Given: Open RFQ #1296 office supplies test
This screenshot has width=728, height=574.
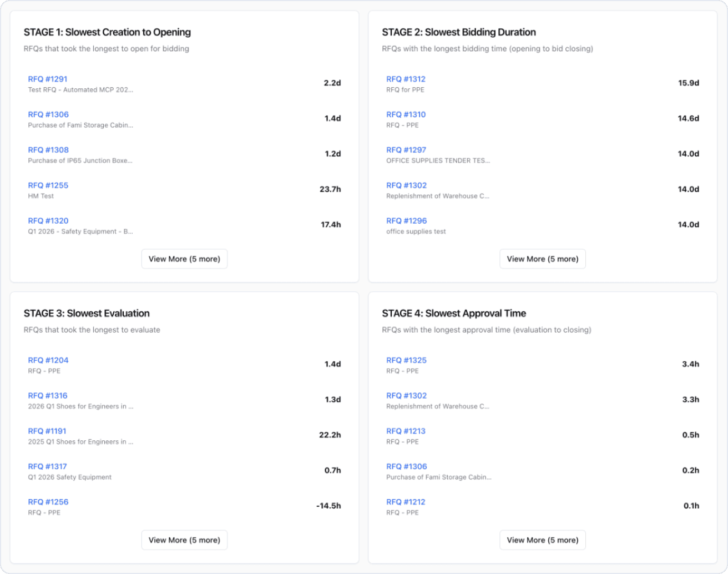Looking at the screenshot, I should [406, 220].
